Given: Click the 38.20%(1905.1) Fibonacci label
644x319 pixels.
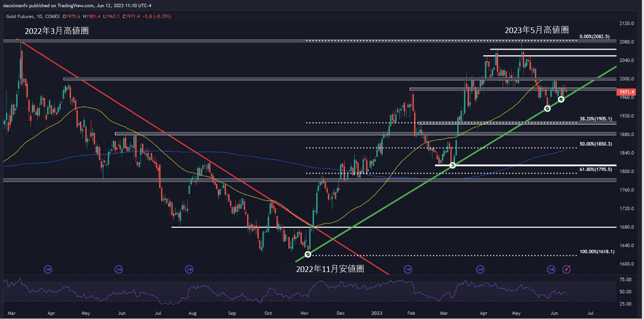Looking at the screenshot, I should 596,118.
